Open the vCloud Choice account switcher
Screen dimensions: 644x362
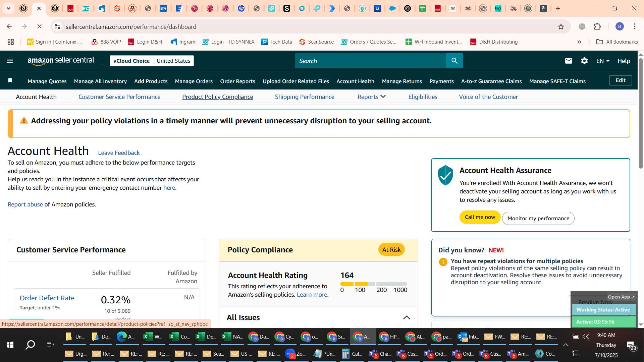(152, 61)
